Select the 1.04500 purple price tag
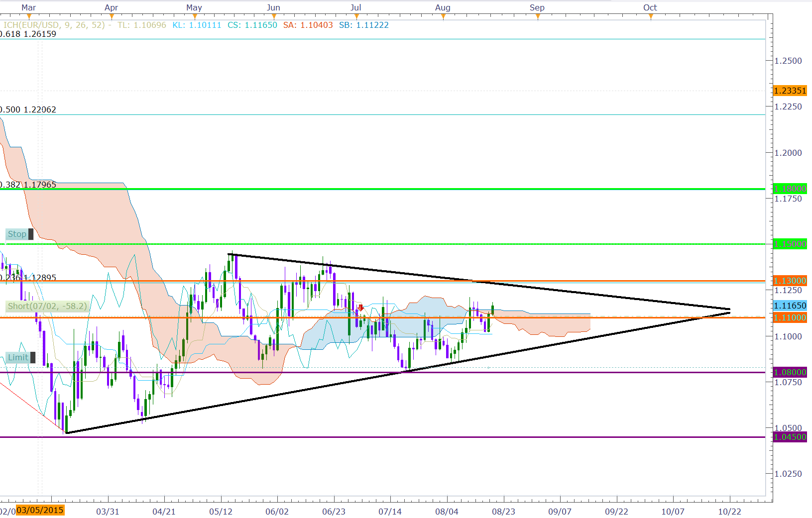The height and width of the screenshot is (518, 812). (x=790, y=437)
